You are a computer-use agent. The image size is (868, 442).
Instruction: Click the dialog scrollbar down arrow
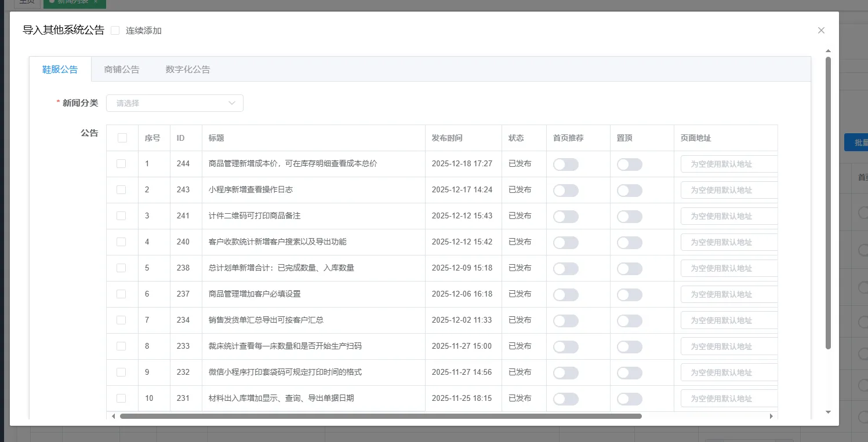pyautogui.click(x=828, y=412)
